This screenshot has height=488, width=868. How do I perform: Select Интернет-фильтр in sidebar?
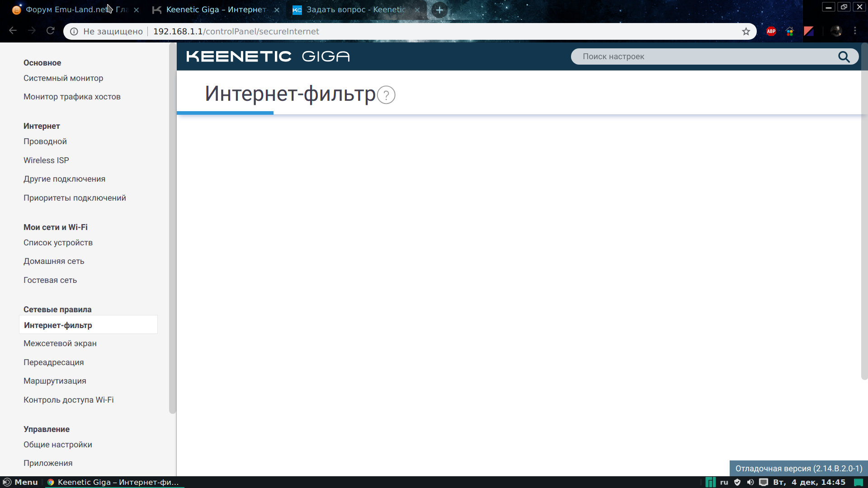click(x=88, y=325)
